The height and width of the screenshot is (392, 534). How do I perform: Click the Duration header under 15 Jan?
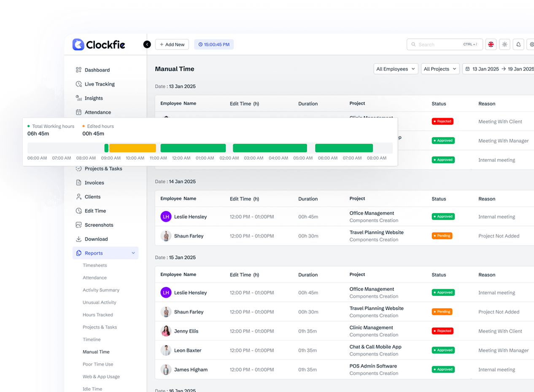308,275
